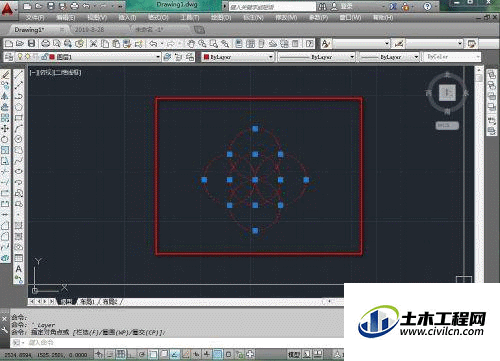Open Layer Properties Manager icon
Viewport: 500px width, 361px height.
coord(9,57)
